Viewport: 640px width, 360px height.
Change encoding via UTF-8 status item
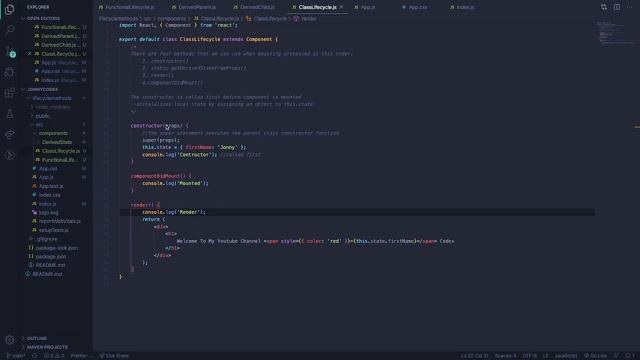[x=530, y=356]
